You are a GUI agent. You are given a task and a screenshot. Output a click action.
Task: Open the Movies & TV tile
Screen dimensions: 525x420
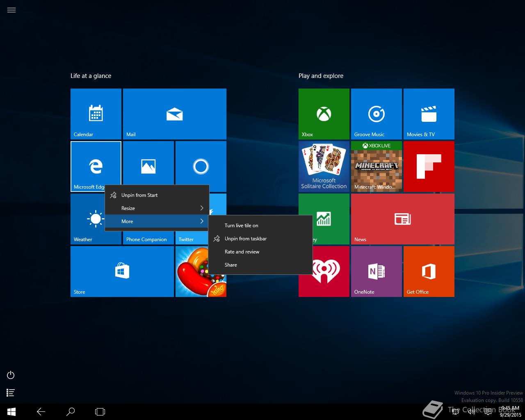[x=429, y=114]
